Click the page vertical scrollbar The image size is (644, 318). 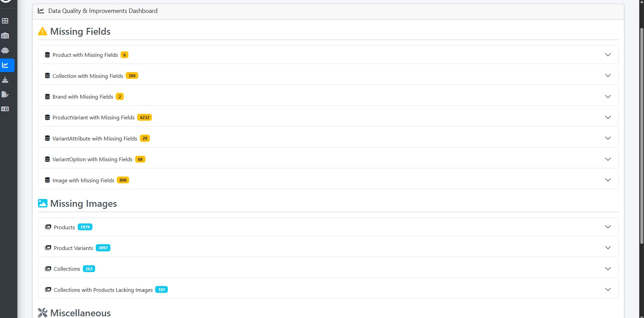click(x=641, y=136)
